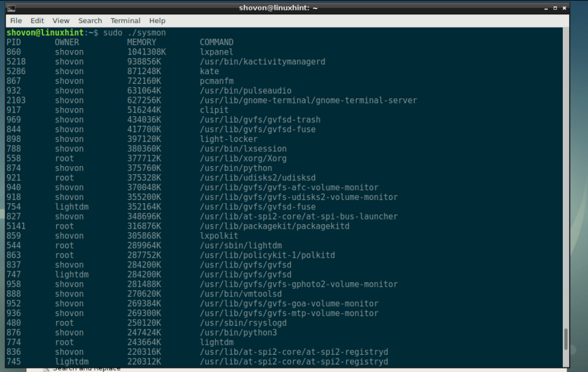Open the Search menu

coord(90,21)
